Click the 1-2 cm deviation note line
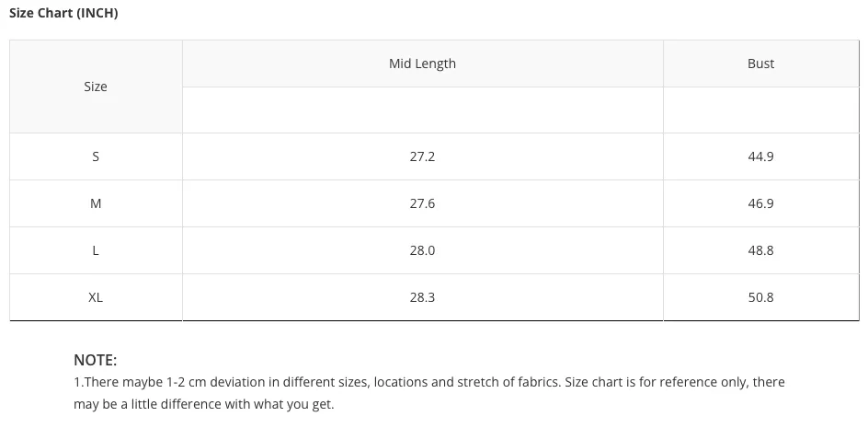 pos(429,382)
